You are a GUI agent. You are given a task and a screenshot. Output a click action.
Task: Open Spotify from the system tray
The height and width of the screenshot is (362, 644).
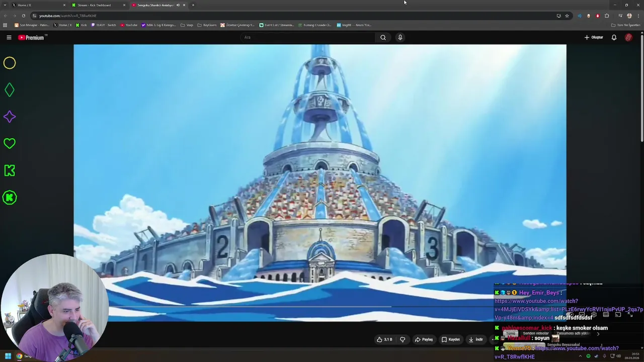pos(588,356)
